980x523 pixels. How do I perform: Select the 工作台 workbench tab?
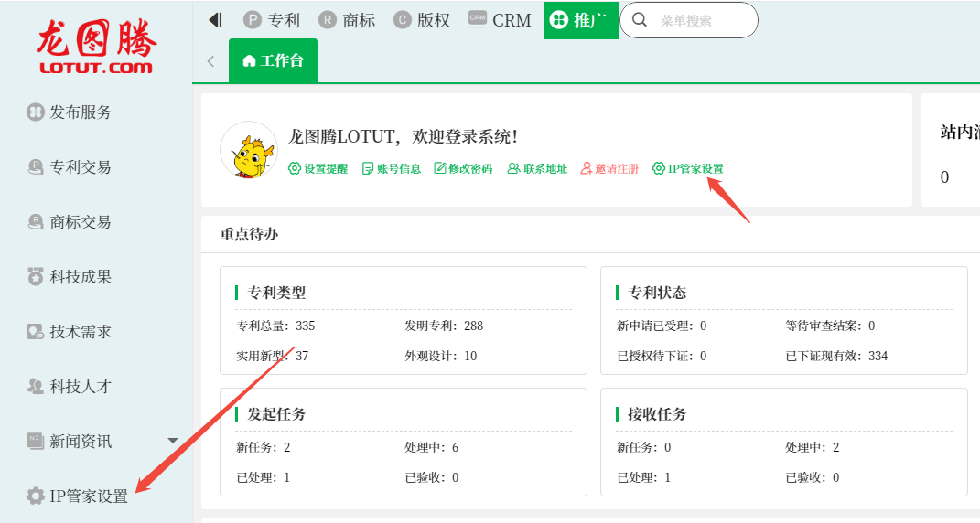[x=273, y=61]
